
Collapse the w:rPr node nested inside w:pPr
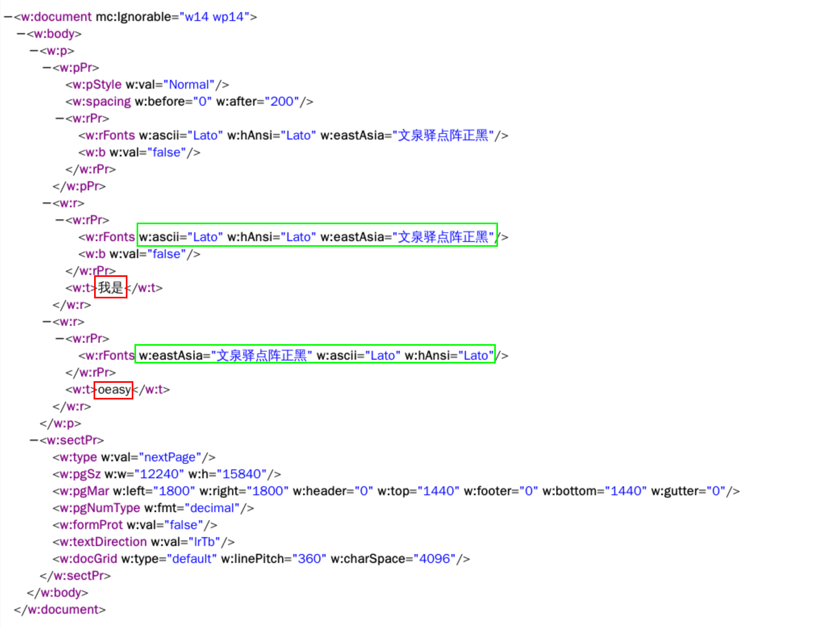point(60,118)
